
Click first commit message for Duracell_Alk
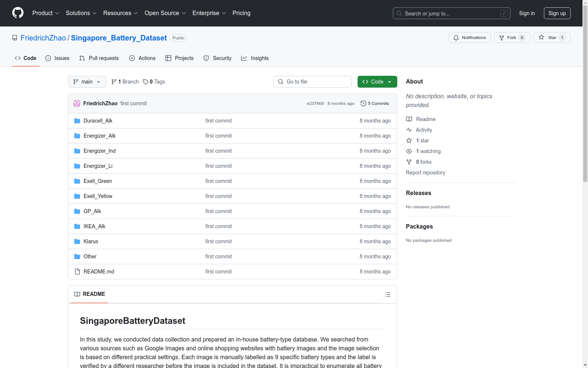pyautogui.click(x=219, y=121)
